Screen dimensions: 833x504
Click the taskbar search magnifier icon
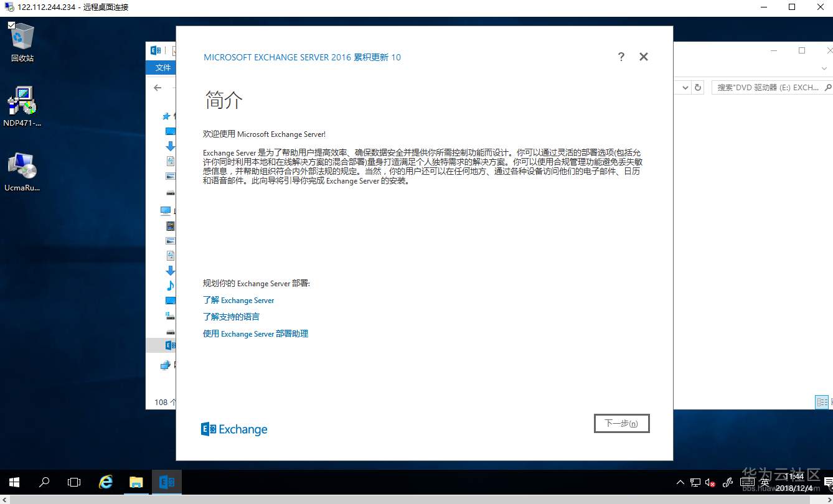pyautogui.click(x=44, y=482)
